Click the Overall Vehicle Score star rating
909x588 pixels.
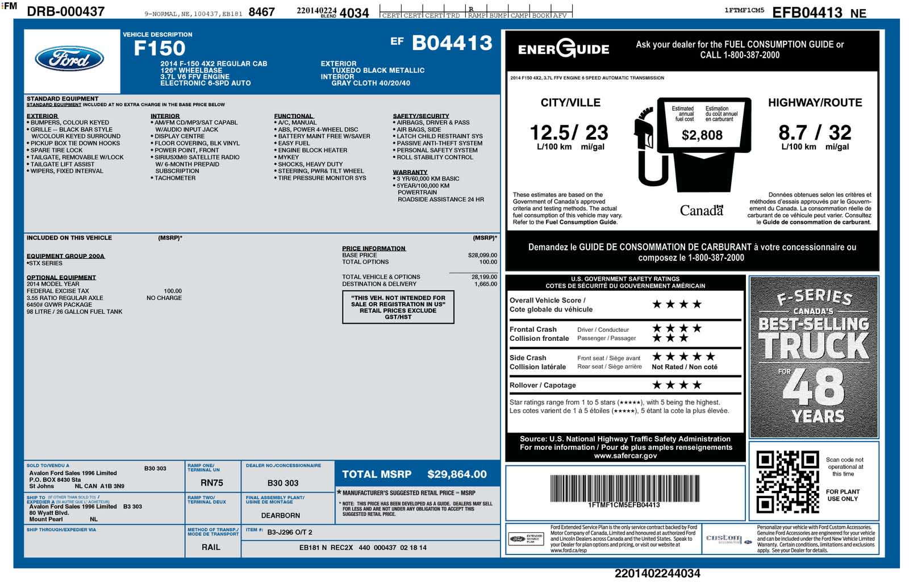(x=677, y=305)
